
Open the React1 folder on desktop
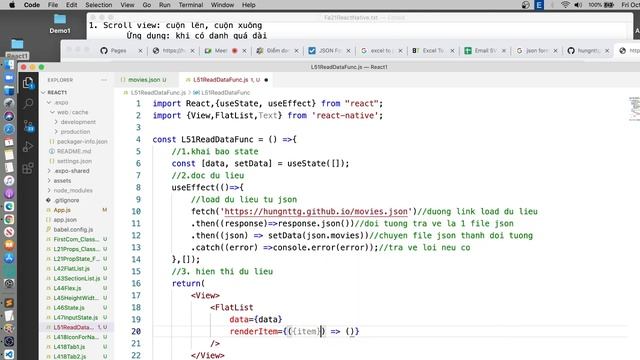click(x=17, y=49)
